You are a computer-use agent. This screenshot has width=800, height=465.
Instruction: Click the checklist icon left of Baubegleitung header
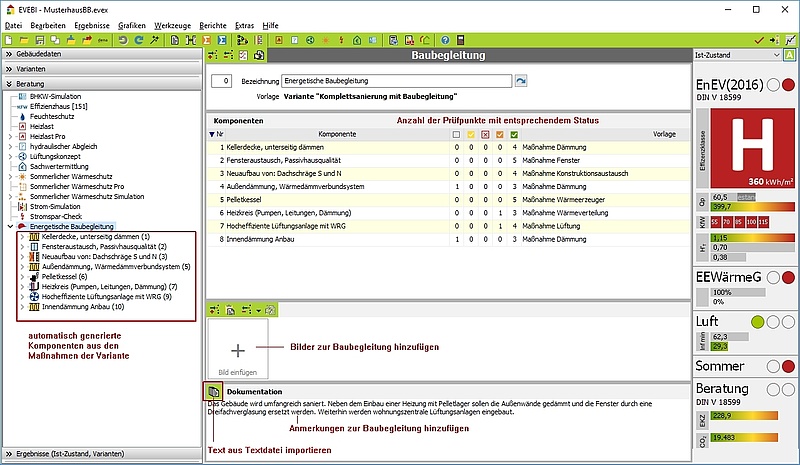(x=243, y=55)
